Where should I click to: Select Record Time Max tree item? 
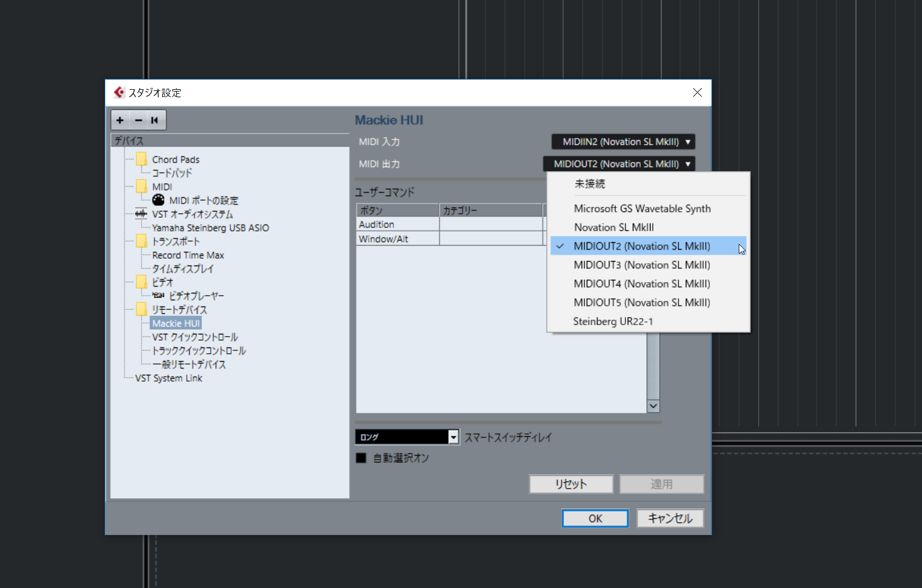(x=188, y=255)
